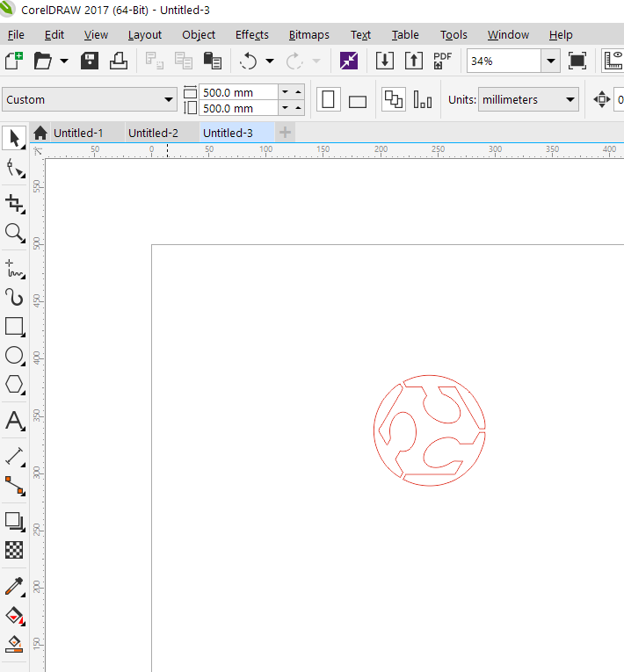
Task: Select the Text tool
Action: tap(15, 421)
